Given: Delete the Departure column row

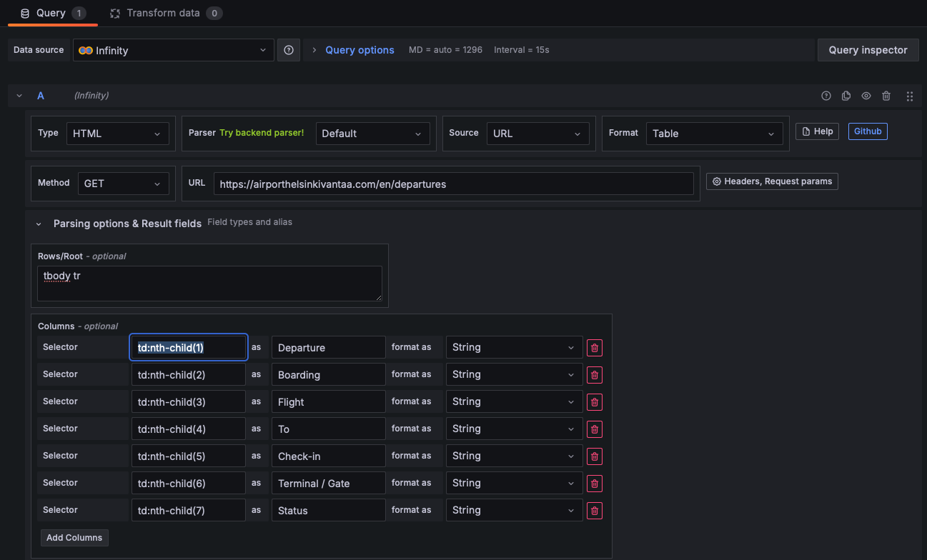Looking at the screenshot, I should coord(595,348).
